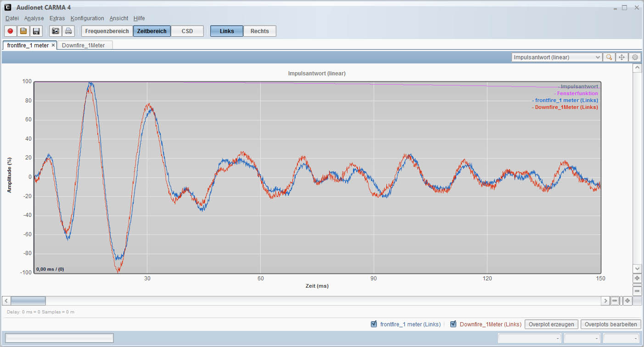644x347 pixels.
Task: Open graph settings via the gear icon
Action: tap(635, 57)
